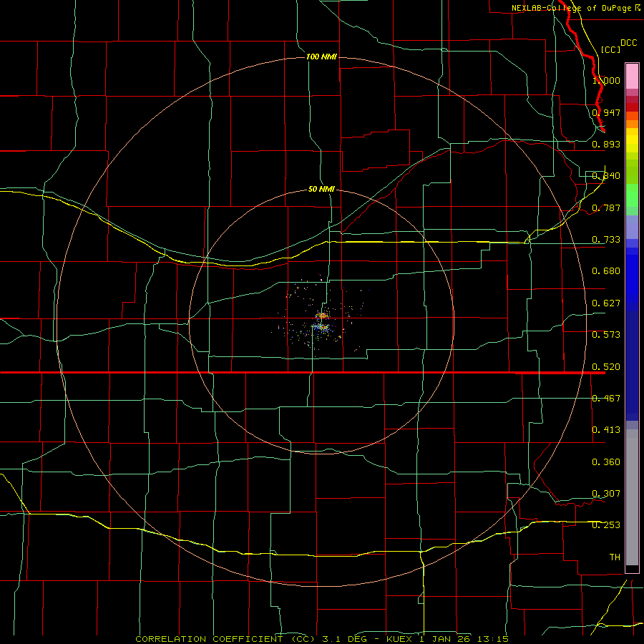Screen dimensions: 644x644
Task: Pick the gray swatch near 0.307 value
Action: click(632, 493)
